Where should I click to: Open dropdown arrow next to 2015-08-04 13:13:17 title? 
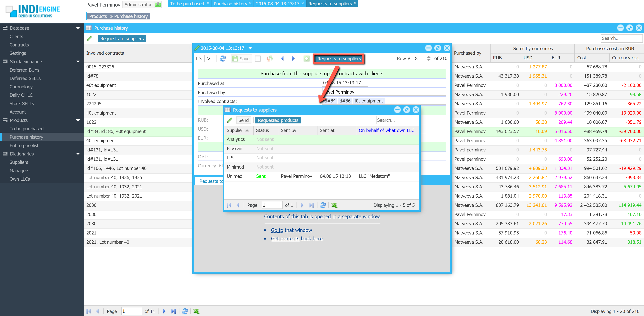coord(250,48)
